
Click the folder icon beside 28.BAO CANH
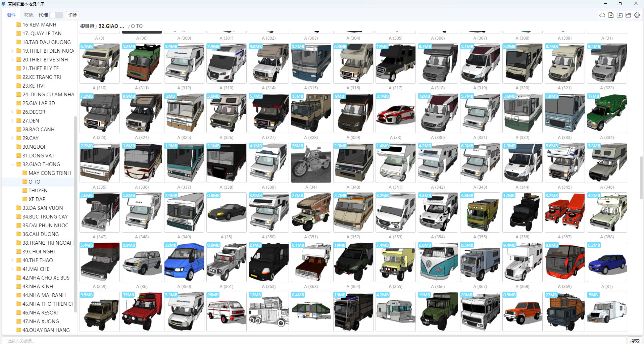point(19,130)
